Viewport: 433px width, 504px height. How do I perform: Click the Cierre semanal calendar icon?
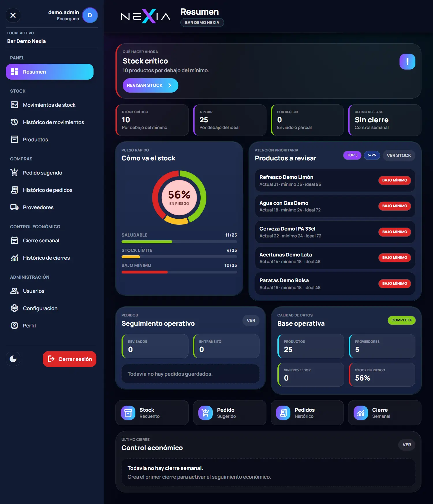[14, 240]
